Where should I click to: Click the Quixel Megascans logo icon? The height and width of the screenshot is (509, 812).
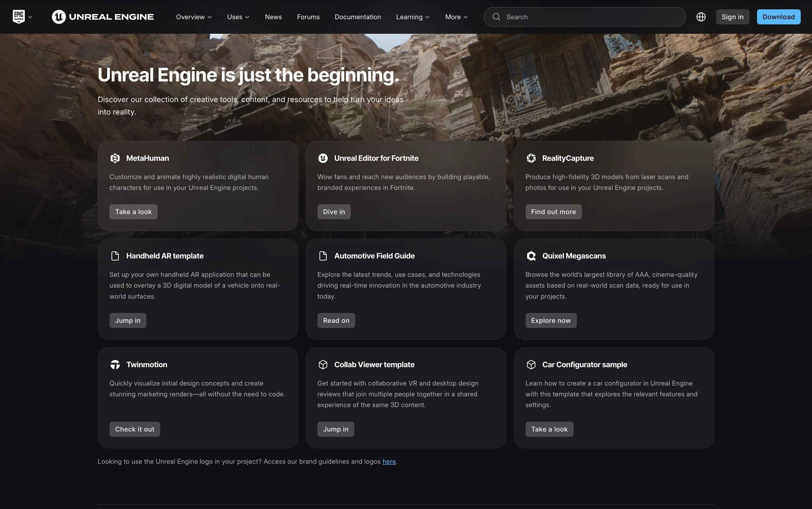(531, 256)
